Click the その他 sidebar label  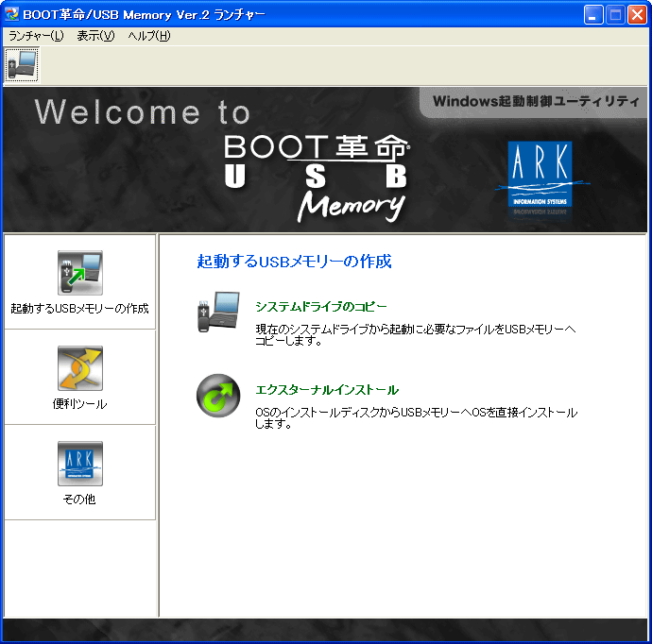[79, 499]
